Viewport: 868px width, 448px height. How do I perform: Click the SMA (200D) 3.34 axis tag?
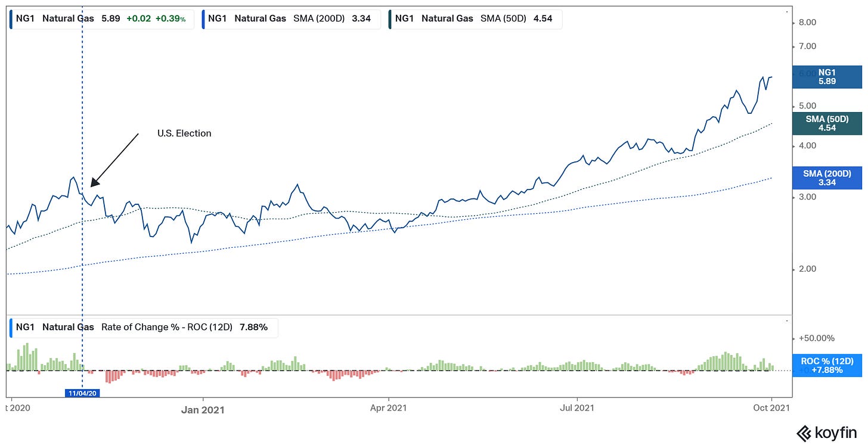[827, 178]
